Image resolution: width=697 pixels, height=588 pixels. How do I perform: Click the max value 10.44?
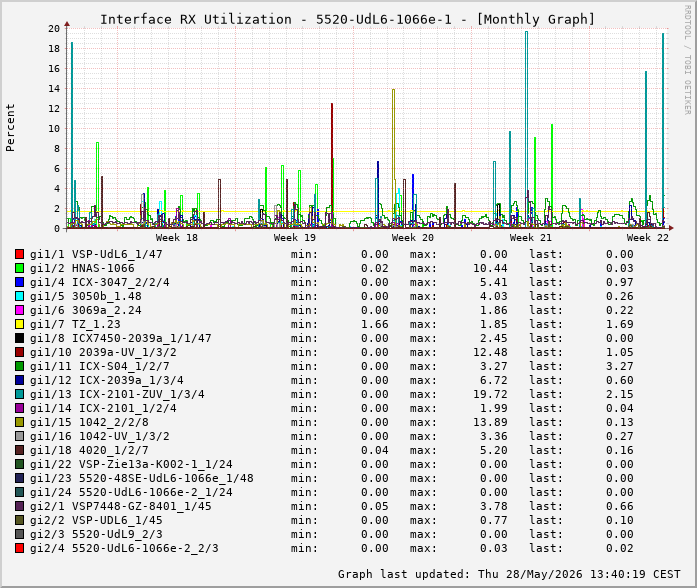tap(490, 268)
